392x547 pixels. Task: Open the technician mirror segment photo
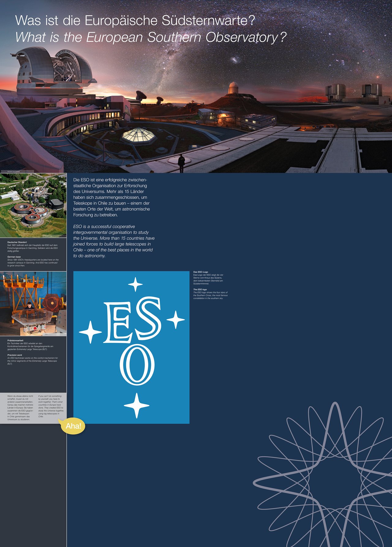pos(33,304)
